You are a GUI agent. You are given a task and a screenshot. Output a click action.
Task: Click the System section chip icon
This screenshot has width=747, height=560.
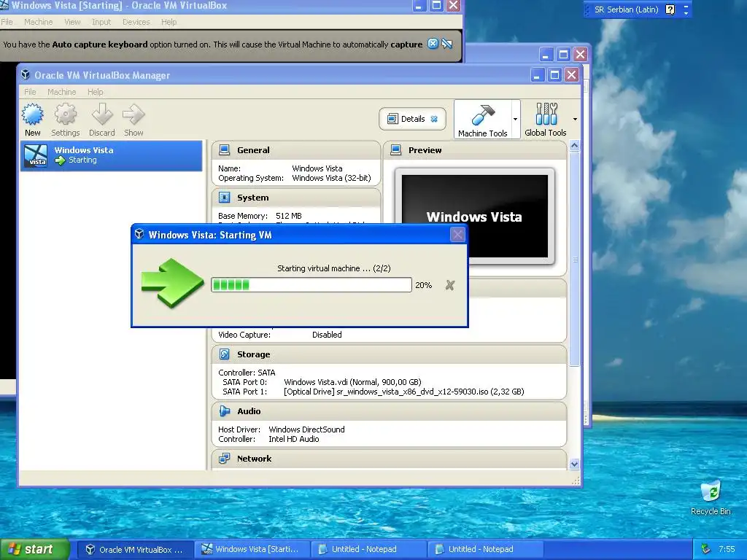(x=224, y=197)
